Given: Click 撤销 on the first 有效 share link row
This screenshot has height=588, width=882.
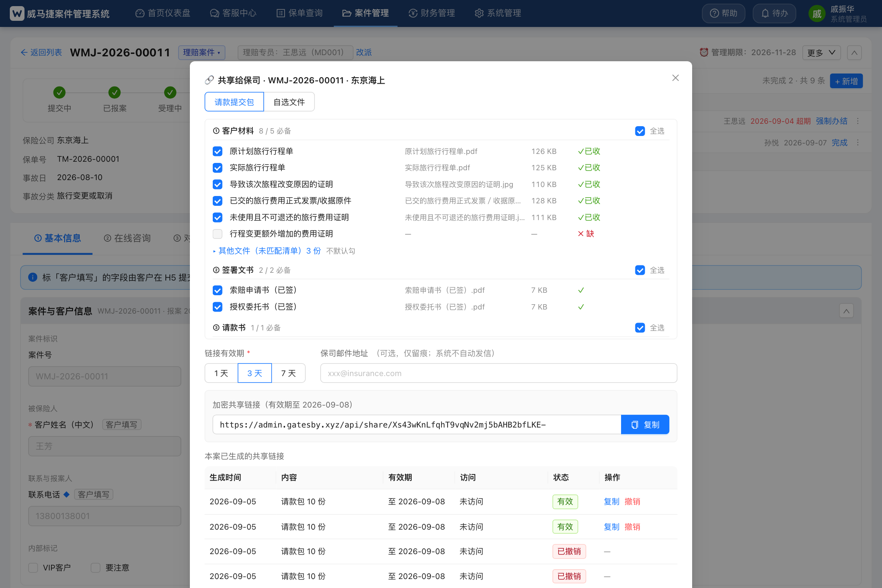Looking at the screenshot, I should coord(633,502).
